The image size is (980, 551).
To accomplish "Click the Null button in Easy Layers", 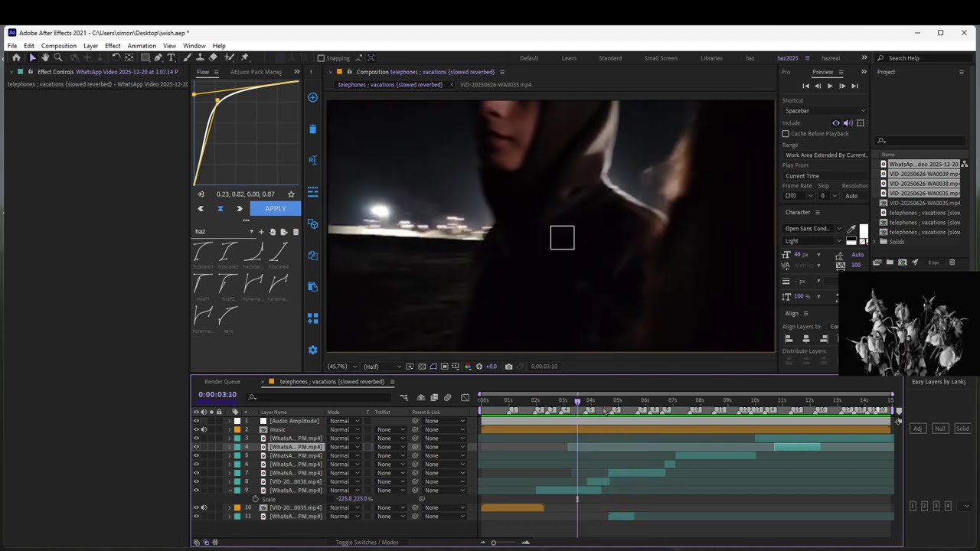I will (x=939, y=429).
